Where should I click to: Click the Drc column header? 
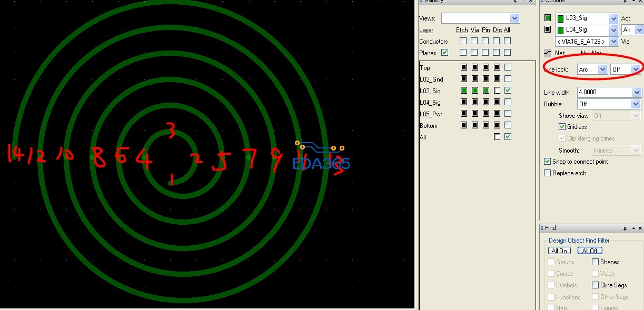[497, 30]
